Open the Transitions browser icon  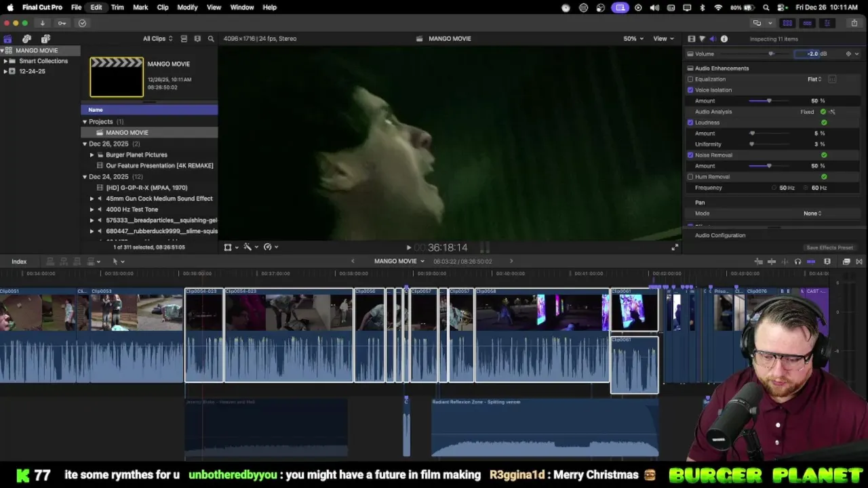(859, 262)
